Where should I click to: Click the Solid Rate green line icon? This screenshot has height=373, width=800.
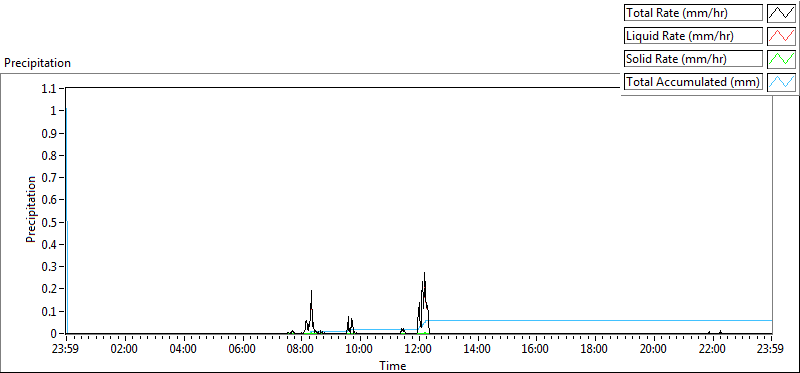781,59
